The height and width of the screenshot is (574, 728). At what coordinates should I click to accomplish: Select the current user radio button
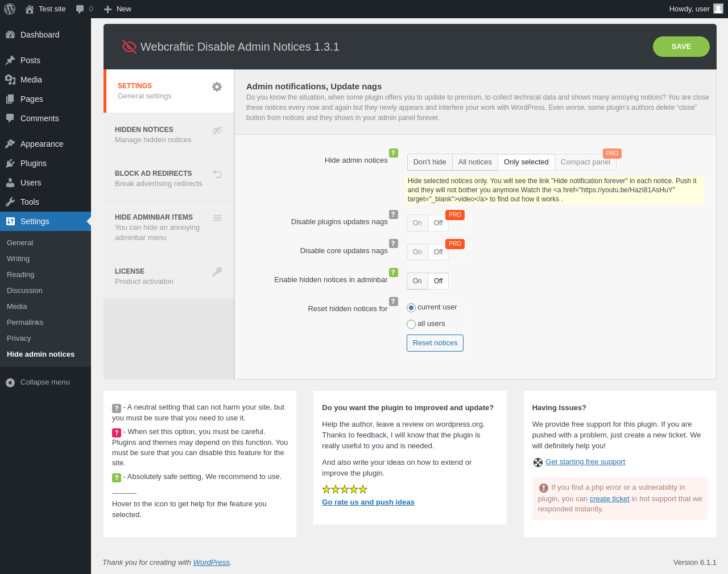411,308
